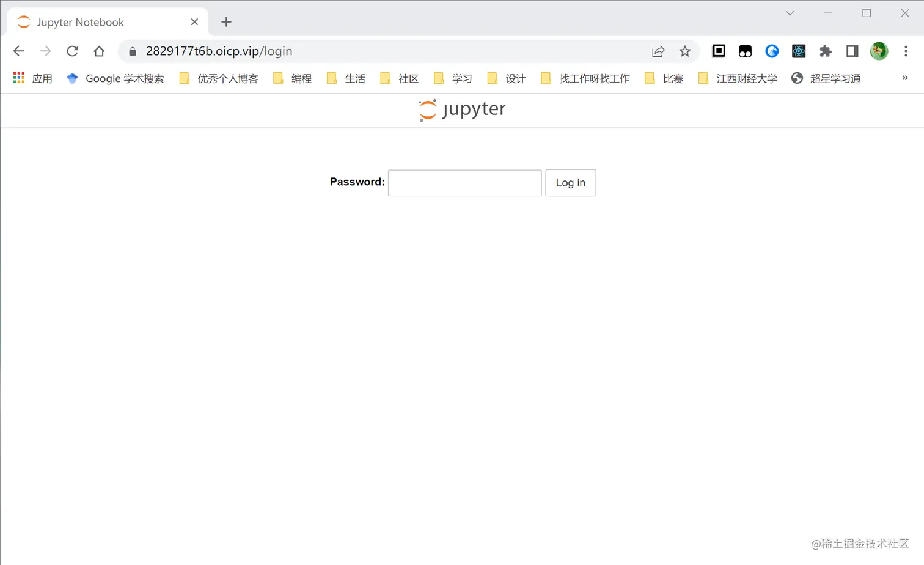Open a new tab with the plus button
The width and height of the screenshot is (924, 565).
[x=226, y=22]
